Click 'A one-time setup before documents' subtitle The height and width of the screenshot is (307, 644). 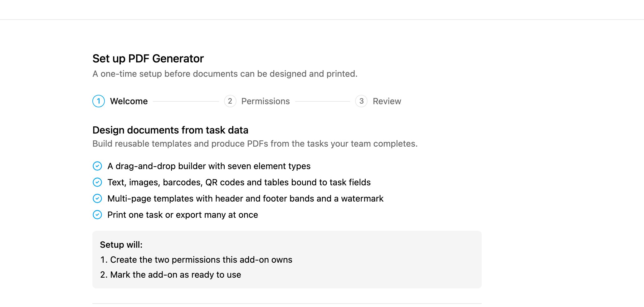pos(225,74)
